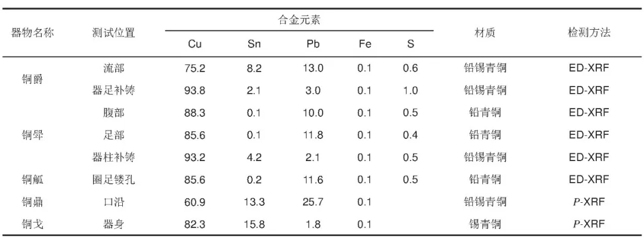This screenshot has height=238, width=644.
Task: Click the 圈足镂孔 test position cell
Action: coord(114,180)
